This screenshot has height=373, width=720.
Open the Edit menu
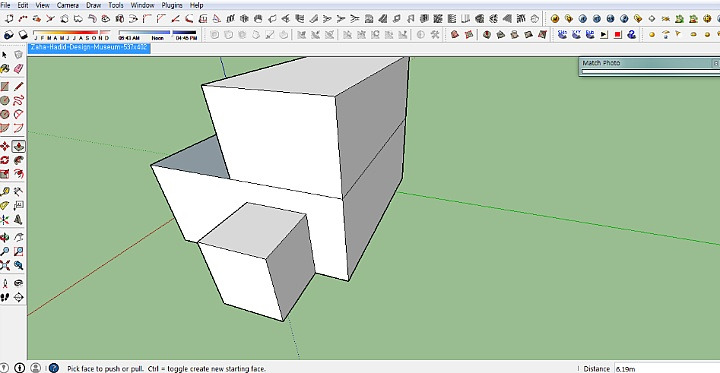coord(23,6)
